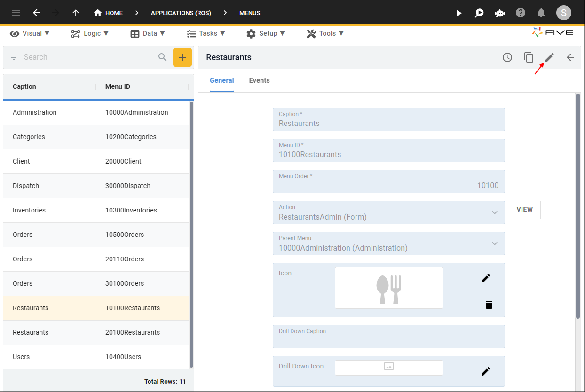Click the edit pencil in Restaurants header
585x392 pixels.
pos(550,57)
